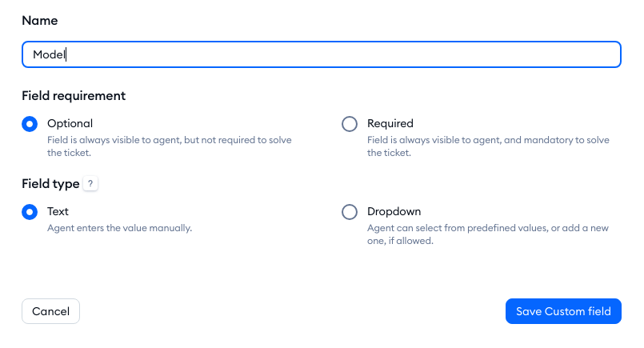Select the Required radio button
This screenshot has width=644, height=348.
[x=350, y=124]
